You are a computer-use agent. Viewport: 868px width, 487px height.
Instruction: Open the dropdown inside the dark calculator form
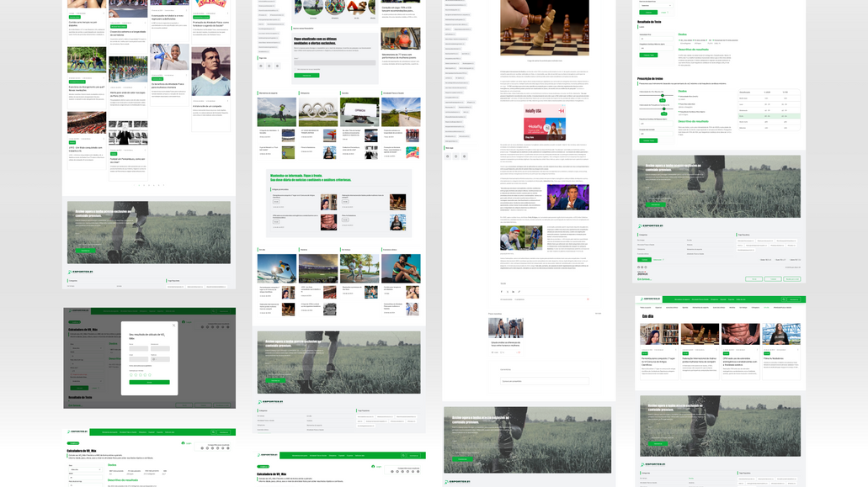(87, 348)
